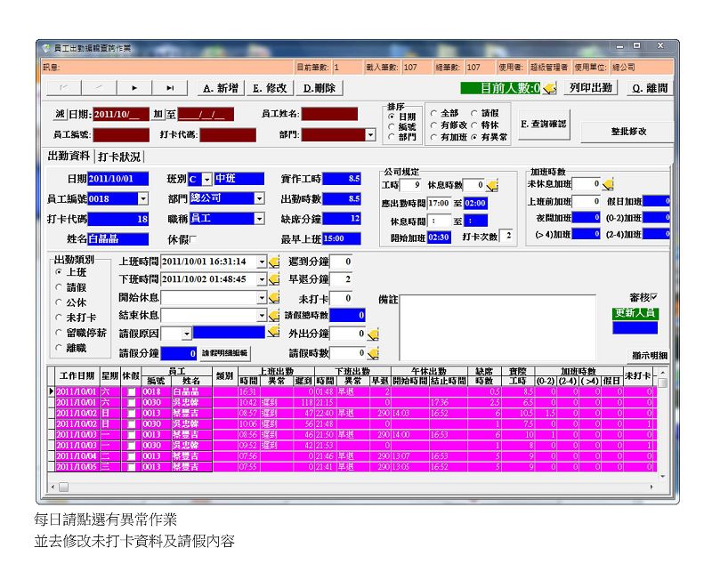Go to next record arrow button
Viewport: 712px width, 588px height.
[x=134, y=88]
